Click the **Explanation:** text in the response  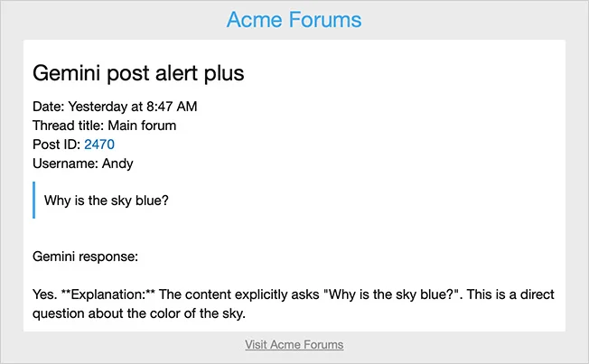[x=108, y=294]
